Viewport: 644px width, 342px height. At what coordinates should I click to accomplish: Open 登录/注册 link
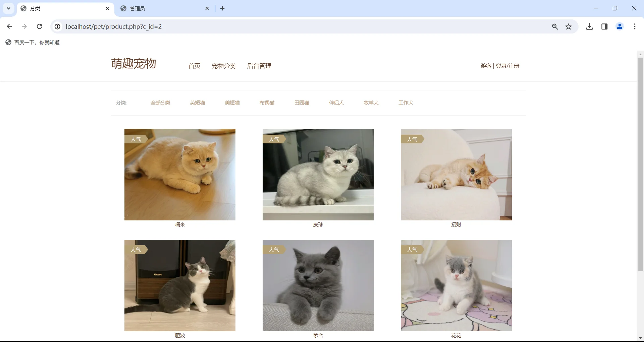[x=508, y=66]
